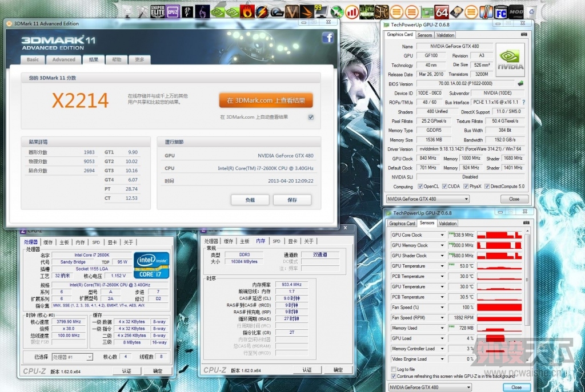Launch the Fraps 99 monitor icon
The image size is (585, 392).
(x=321, y=11)
